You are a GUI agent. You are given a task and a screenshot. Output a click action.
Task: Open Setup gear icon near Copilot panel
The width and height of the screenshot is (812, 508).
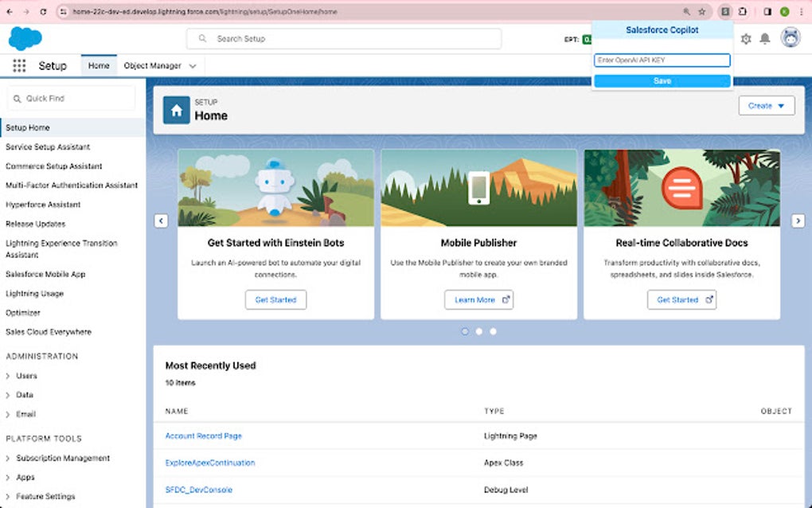pyautogui.click(x=745, y=38)
